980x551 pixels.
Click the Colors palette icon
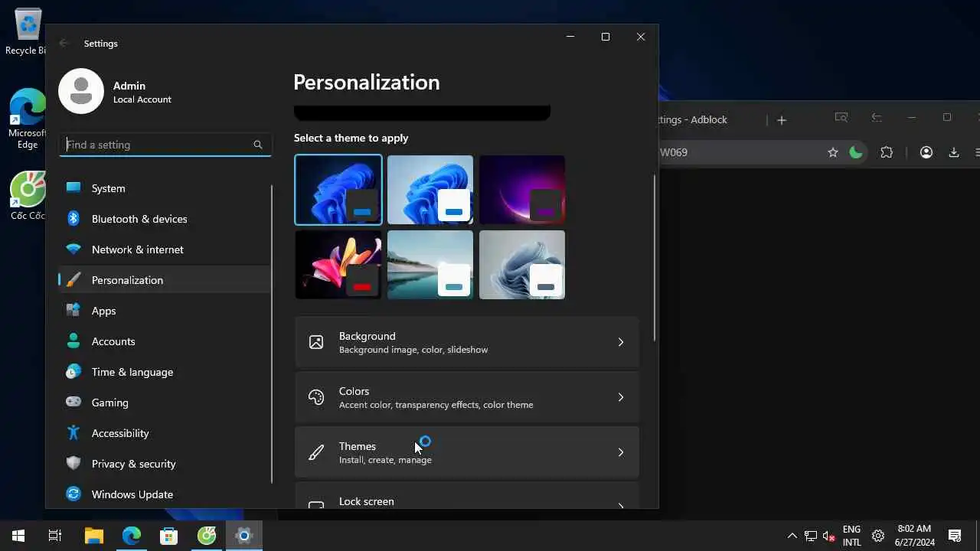coord(316,397)
